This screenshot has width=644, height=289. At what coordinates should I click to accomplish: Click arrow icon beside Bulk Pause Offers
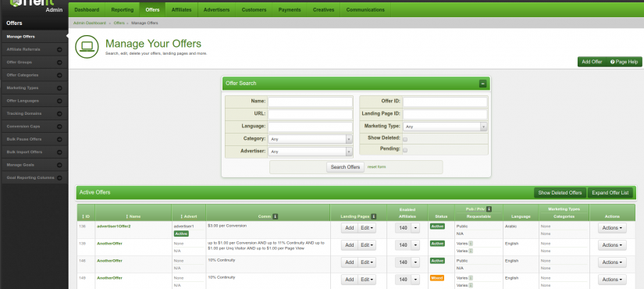[x=59, y=139]
